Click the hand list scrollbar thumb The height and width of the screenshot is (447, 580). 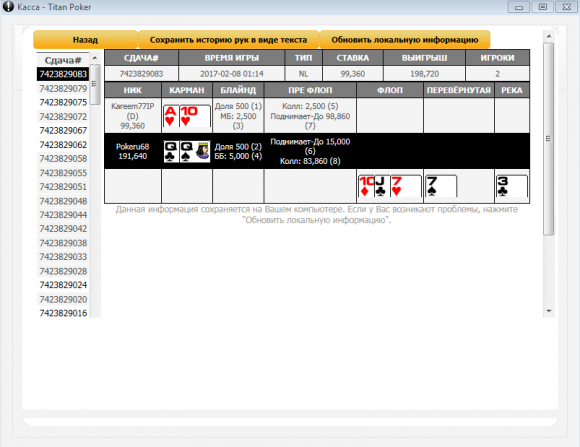95,84
